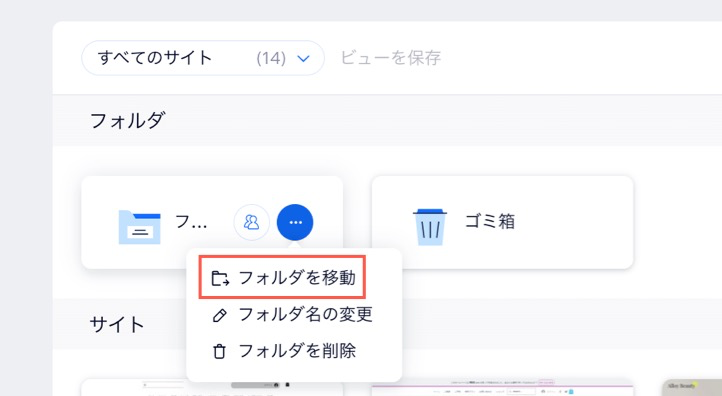
Task: Click the pencil rename icon in the menu
Action: click(x=220, y=315)
